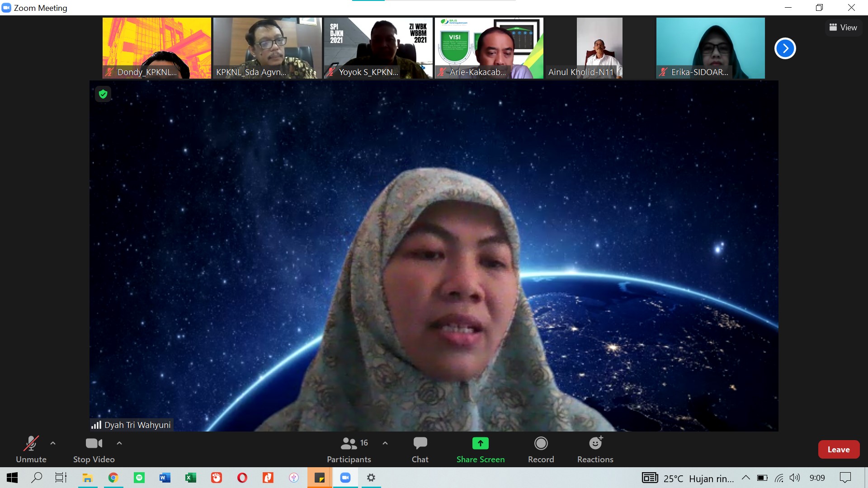868x488 pixels.
Task: Expand audio options arrow beside Unmute
Action: click(53, 443)
